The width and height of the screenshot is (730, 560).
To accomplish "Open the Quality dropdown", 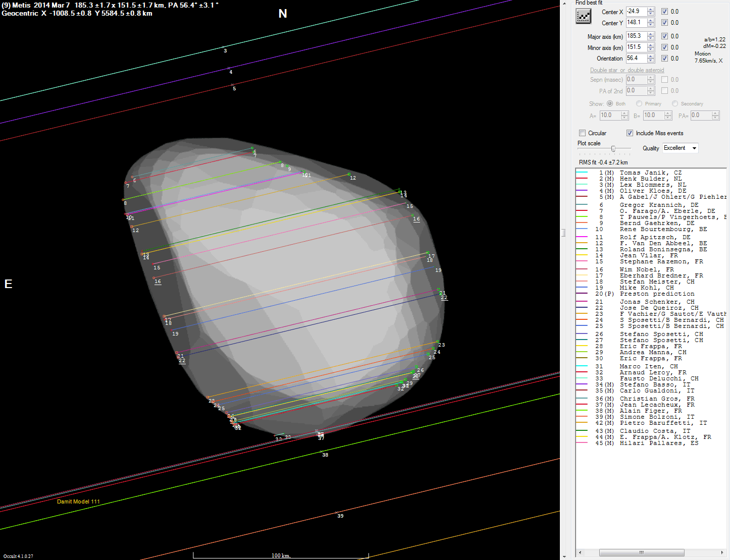I will (694, 148).
